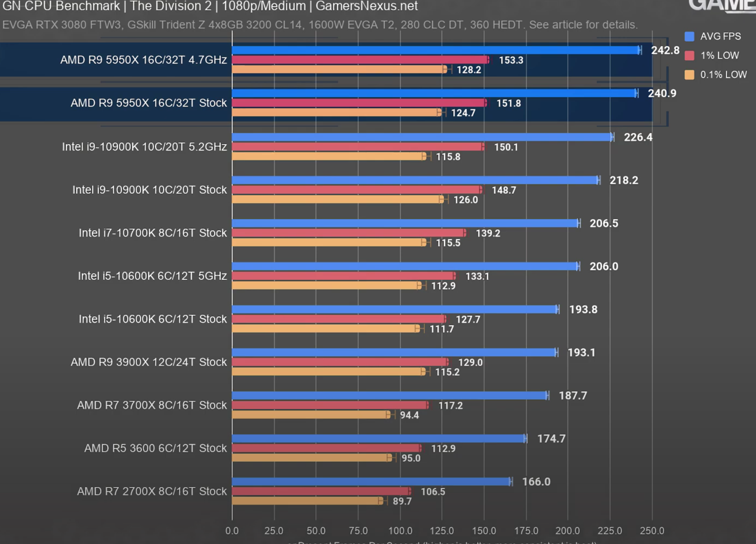756x544 pixels.
Task: Click the 206.5 average FPS value
Action: (x=604, y=223)
